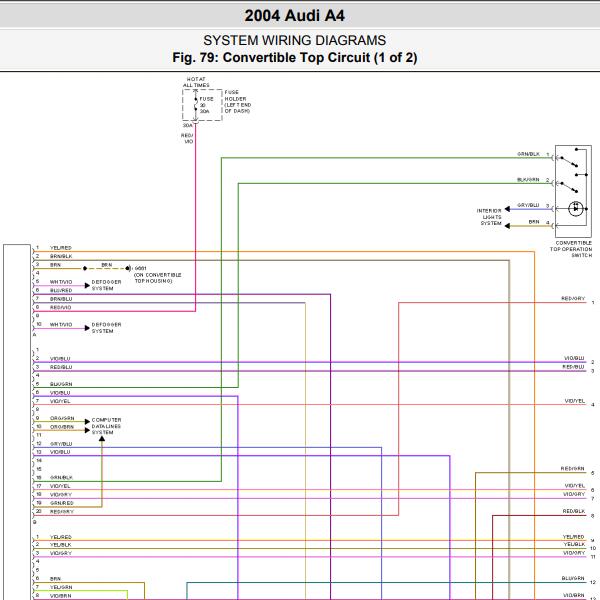This screenshot has width=600, height=600.
Task: Click the 'HOT AT ALL TIMES' label
Action: click(x=196, y=82)
